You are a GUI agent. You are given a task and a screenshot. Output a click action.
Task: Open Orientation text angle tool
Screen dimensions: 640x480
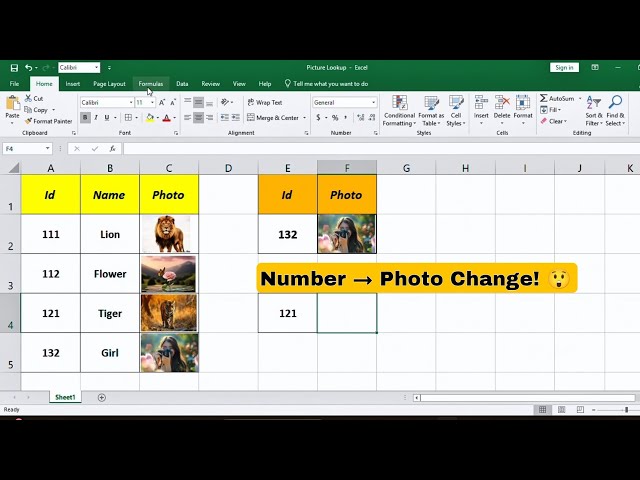point(225,102)
